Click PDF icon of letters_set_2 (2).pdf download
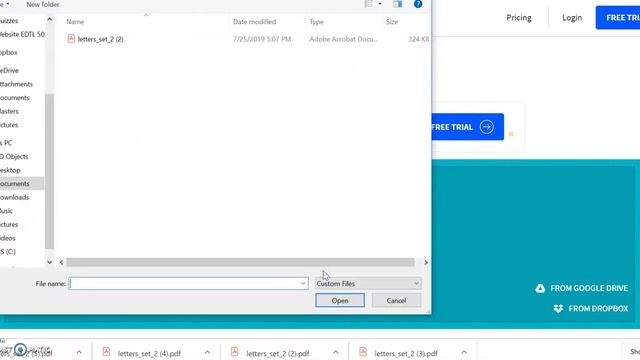This screenshot has height=360, width=640. click(x=234, y=351)
